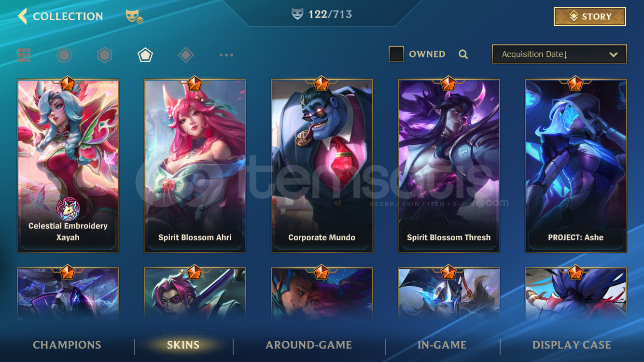
Task: Select the Corporate Mundo skin card
Action: coord(322,166)
